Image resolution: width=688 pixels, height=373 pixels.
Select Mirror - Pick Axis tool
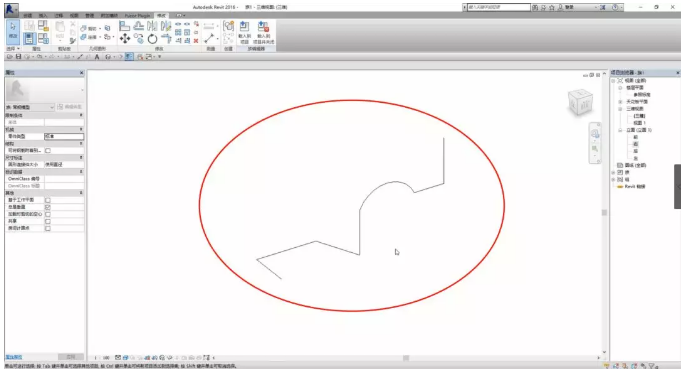point(152,26)
